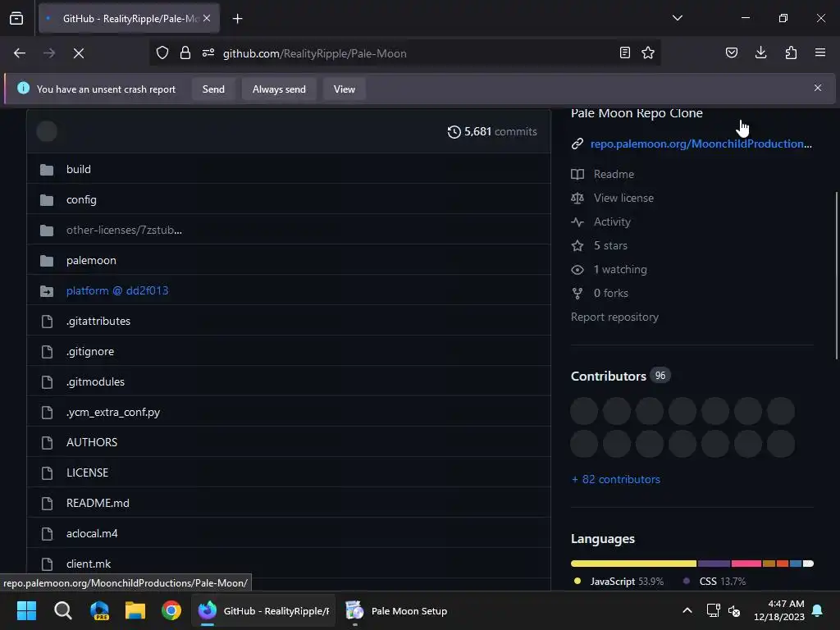Launch File Explorer from the taskbar
Viewport: 840px width, 630px height.
click(x=135, y=610)
